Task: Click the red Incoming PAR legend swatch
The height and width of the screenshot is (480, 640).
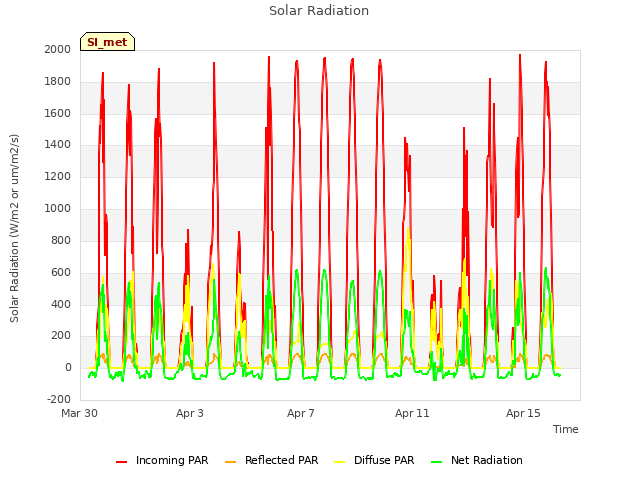Action: tap(122, 462)
